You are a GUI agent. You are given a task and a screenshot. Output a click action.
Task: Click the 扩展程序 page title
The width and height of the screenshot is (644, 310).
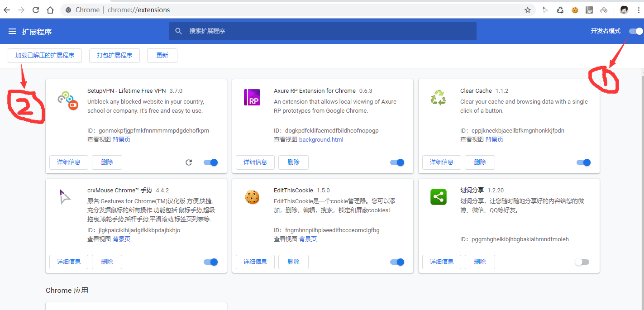[x=37, y=32]
